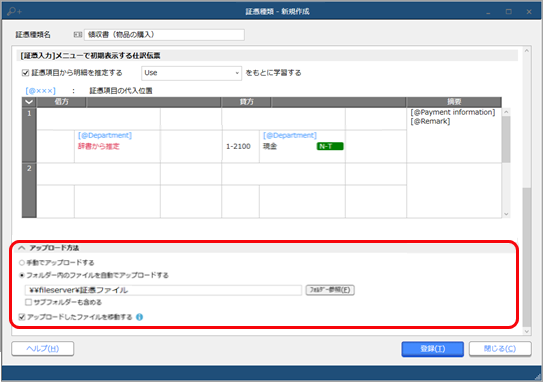The image size is (543, 382).
Task: Click the 貸方 column header
Action: 246,102
